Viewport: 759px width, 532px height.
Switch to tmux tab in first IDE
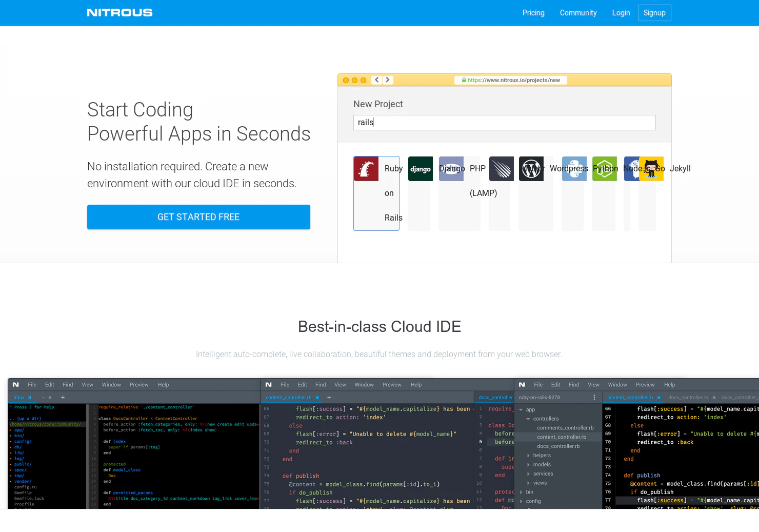(19, 398)
